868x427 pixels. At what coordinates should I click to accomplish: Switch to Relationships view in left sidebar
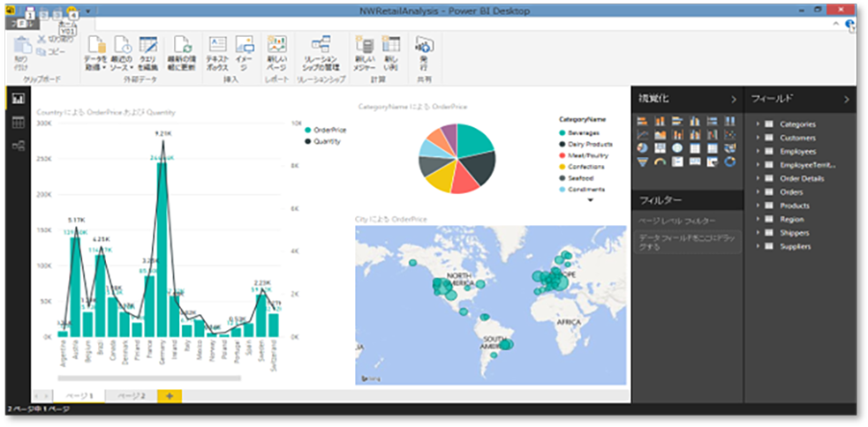pyautogui.click(x=19, y=146)
